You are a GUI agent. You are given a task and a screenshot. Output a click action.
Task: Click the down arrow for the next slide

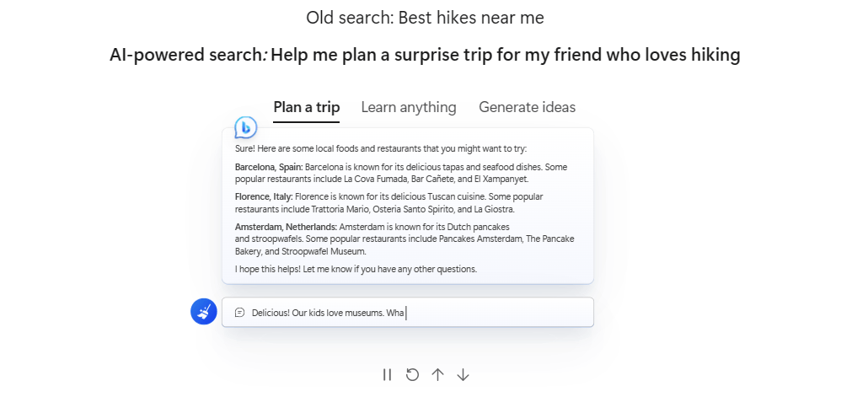tap(463, 374)
